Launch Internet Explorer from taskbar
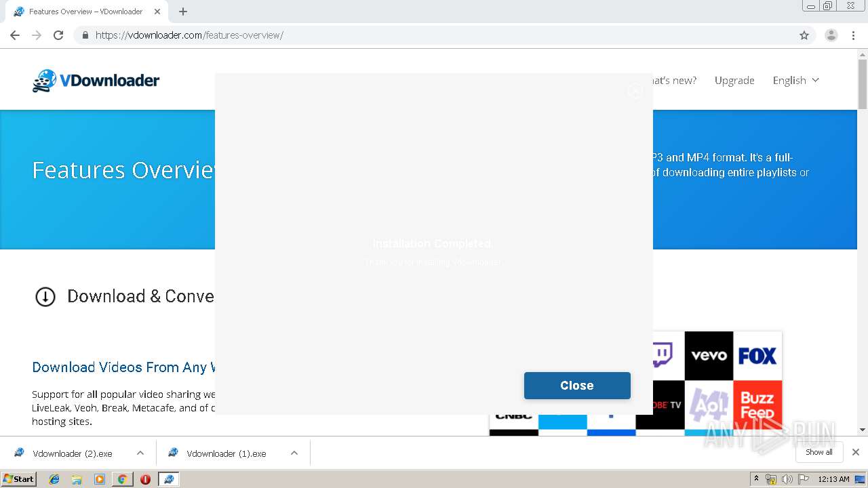 tap(54, 479)
